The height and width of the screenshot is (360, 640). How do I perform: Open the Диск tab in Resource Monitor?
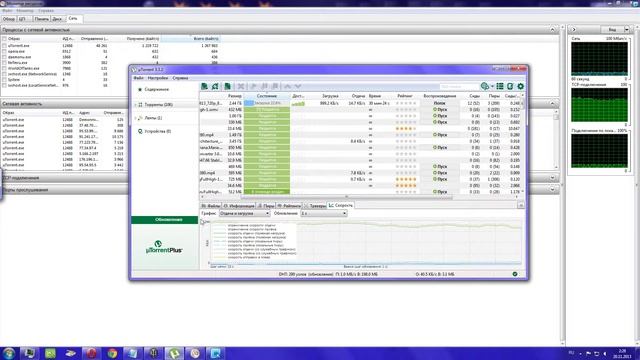point(57,19)
